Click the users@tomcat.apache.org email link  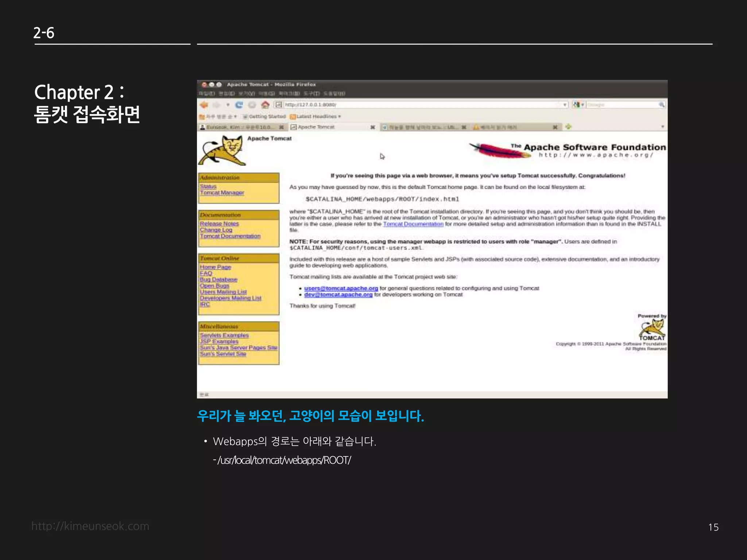pos(341,288)
